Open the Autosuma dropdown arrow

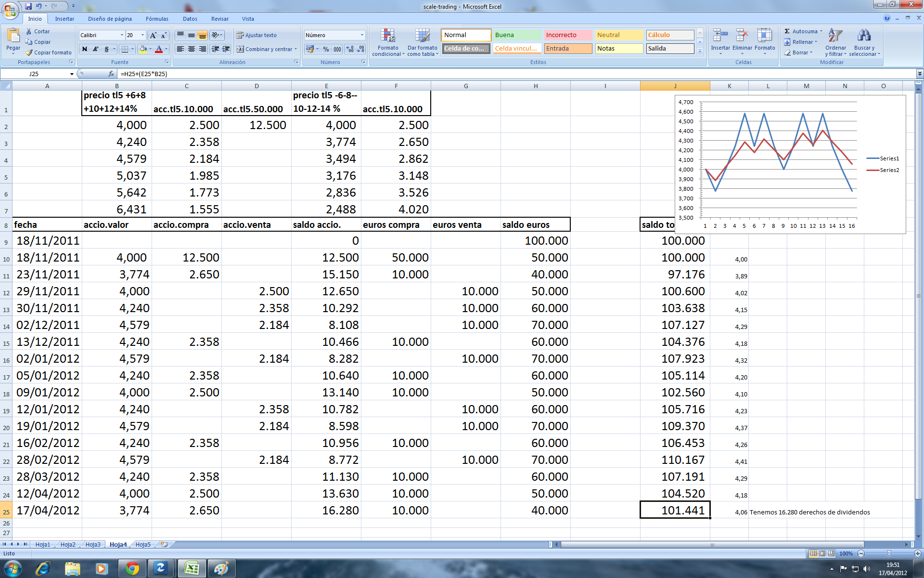[821, 31]
